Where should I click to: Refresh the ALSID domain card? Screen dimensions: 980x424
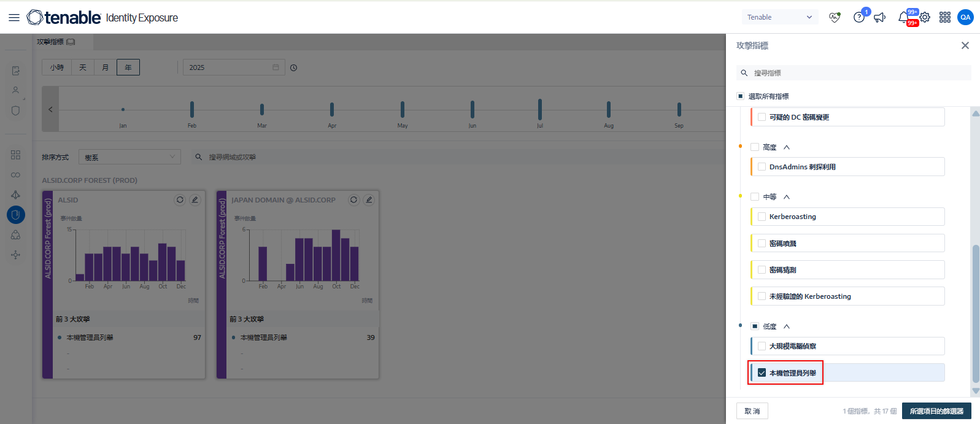pos(180,200)
